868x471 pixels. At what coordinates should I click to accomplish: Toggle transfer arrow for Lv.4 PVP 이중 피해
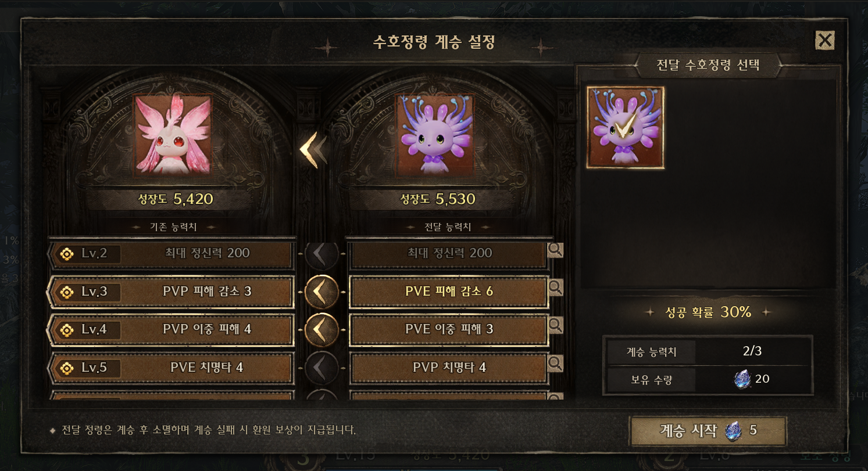tap(322, 329)
